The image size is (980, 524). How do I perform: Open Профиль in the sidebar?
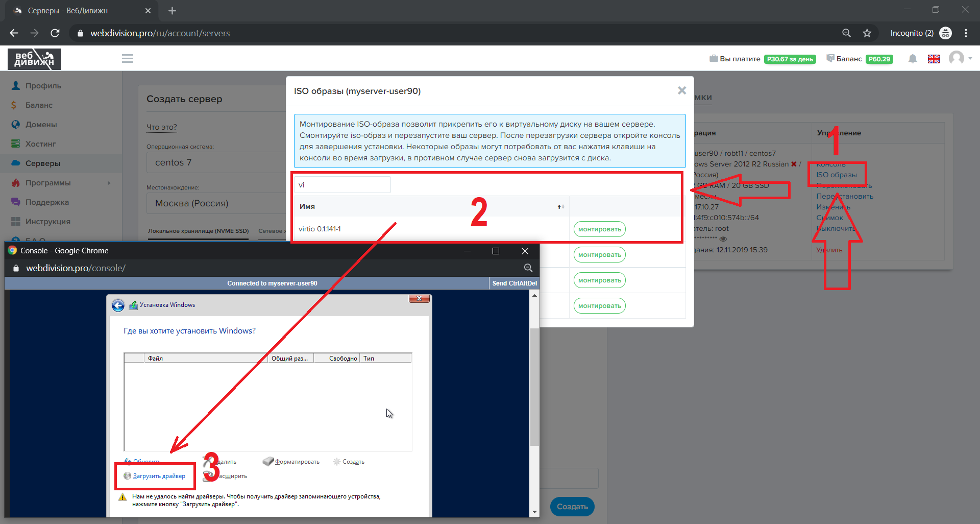point(43,86)
